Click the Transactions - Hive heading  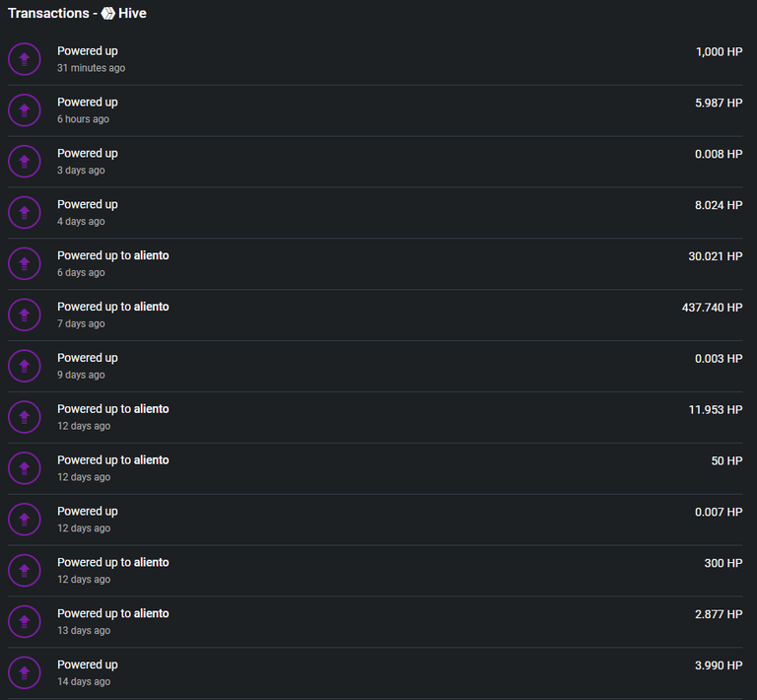pos(77,14)
